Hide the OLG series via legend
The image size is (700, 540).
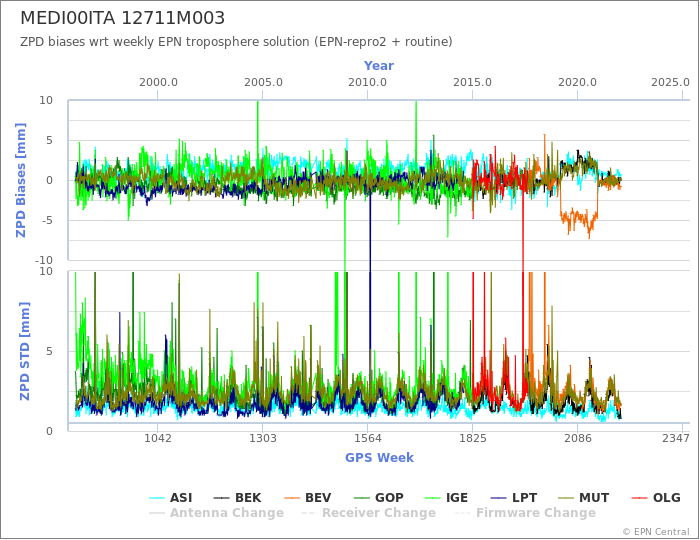(x=656, y=498)
